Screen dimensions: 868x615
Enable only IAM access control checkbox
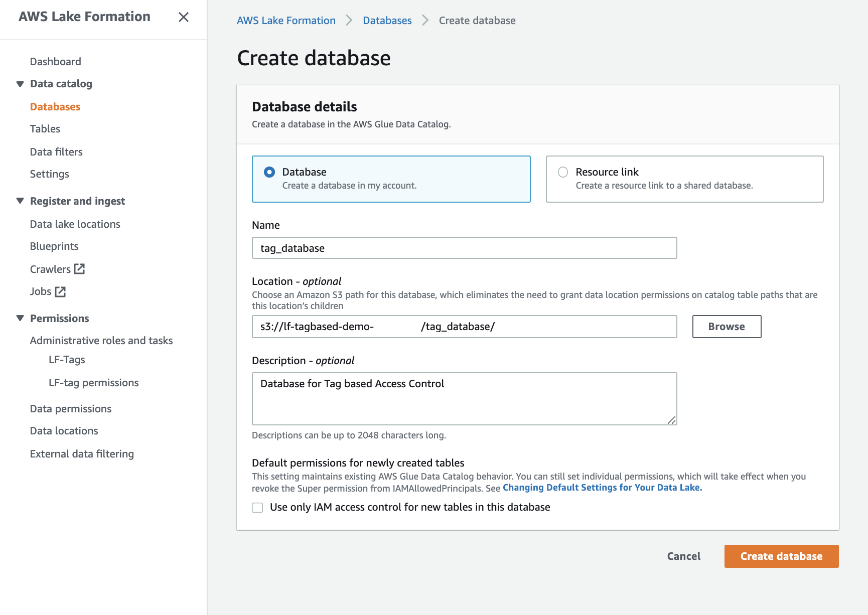pos(257,508)
